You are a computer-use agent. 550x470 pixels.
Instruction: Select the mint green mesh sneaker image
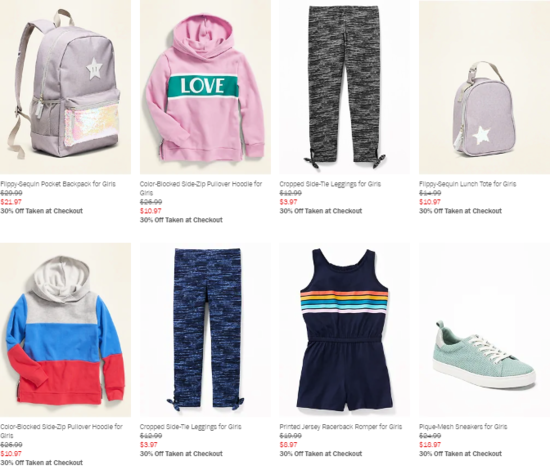pyautogui.click(x=484, y=330)
